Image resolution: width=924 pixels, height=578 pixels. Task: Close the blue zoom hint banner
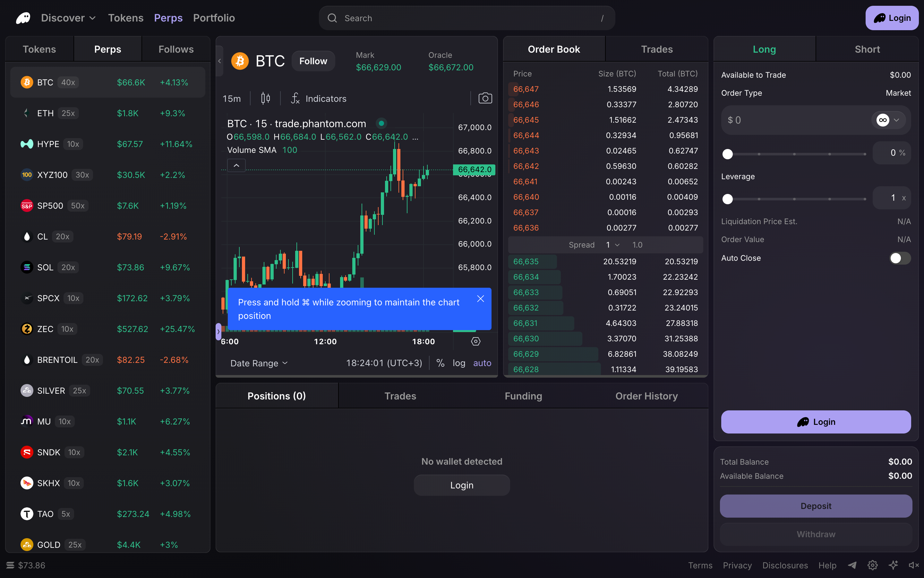point(480,299)
